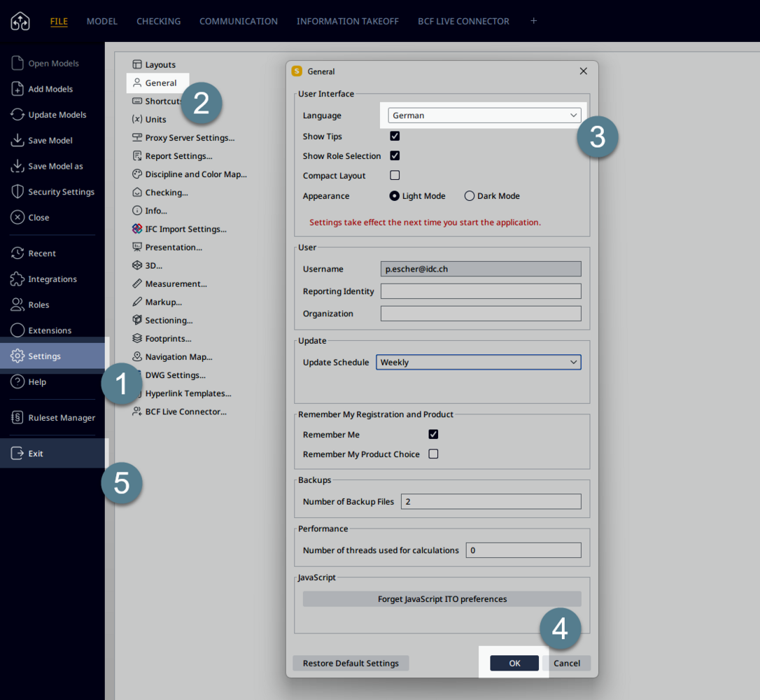Click the plus icon to add tab

point(533,21)
